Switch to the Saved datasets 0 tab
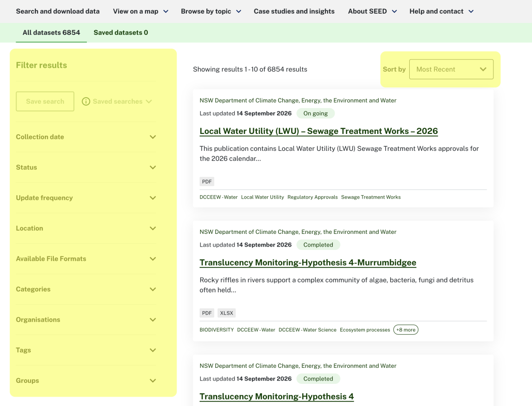This screenshot has height=406, width=532. [120, 33]
